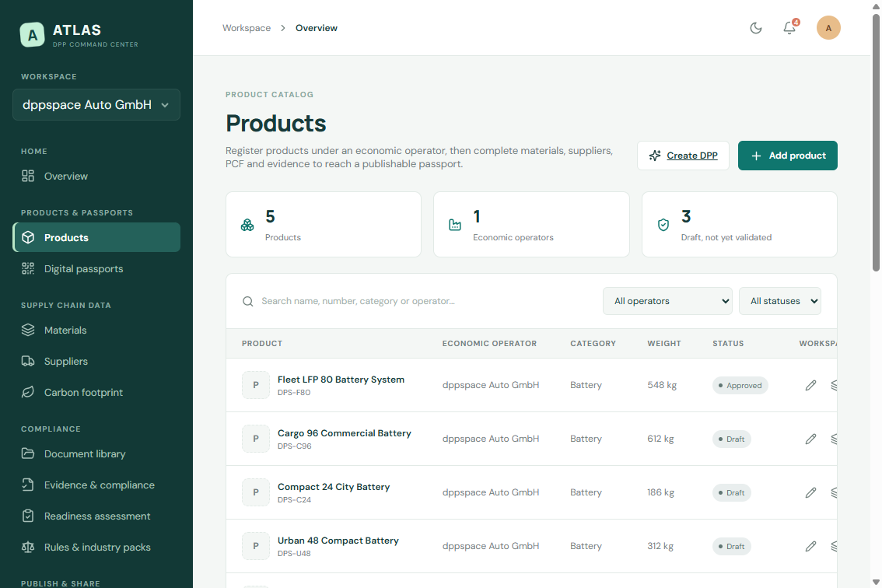Click the Economic Operator column header
This screenshot has width=882, height=588.
tap(489, 343)
